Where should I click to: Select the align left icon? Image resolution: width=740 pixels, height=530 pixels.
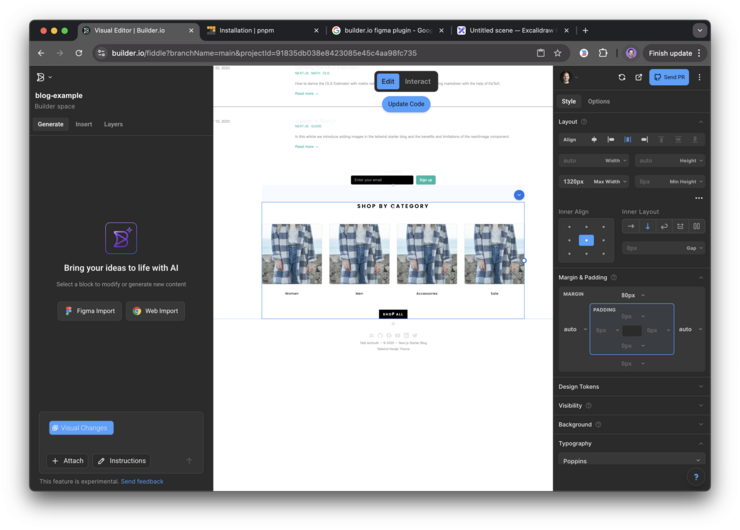click(611, 139)
